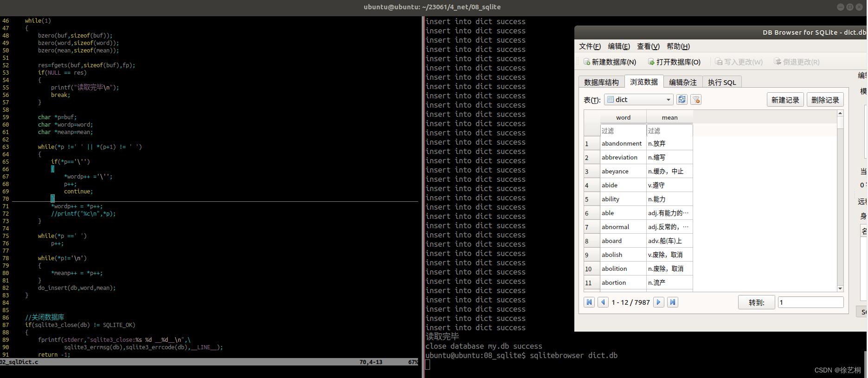Click the table scrollbar up arrow

click(x=840, y=113)
